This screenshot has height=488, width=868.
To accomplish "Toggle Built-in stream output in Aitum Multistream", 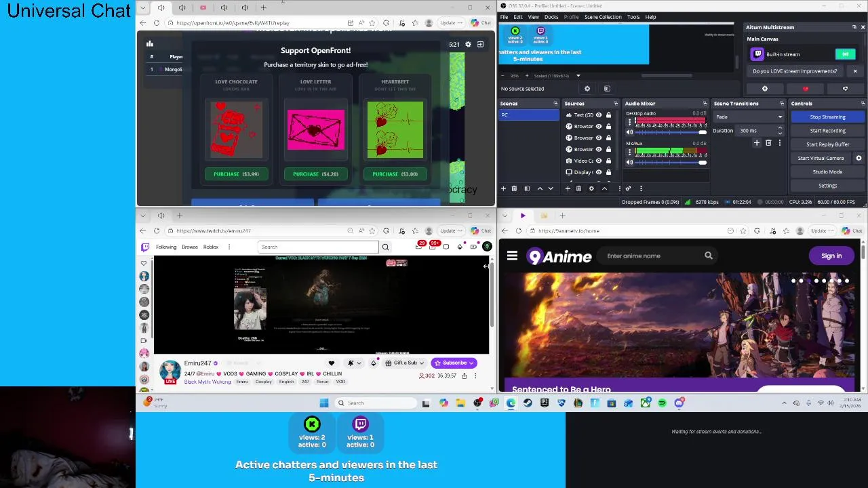I will [845, 54].
